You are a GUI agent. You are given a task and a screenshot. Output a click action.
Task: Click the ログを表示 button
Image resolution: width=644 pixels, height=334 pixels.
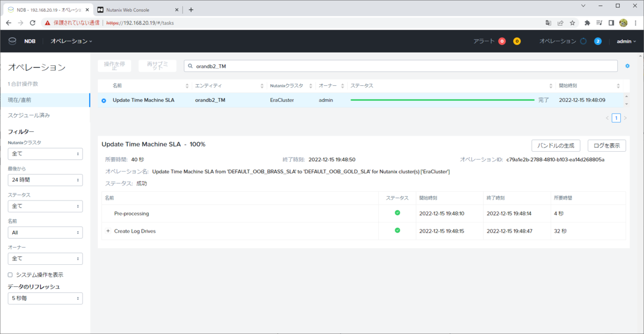point(607,145)
